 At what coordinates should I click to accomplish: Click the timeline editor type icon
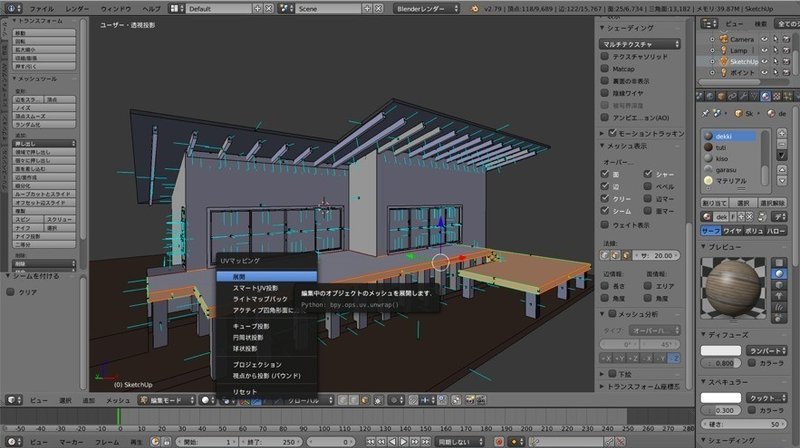coord(13,442)
